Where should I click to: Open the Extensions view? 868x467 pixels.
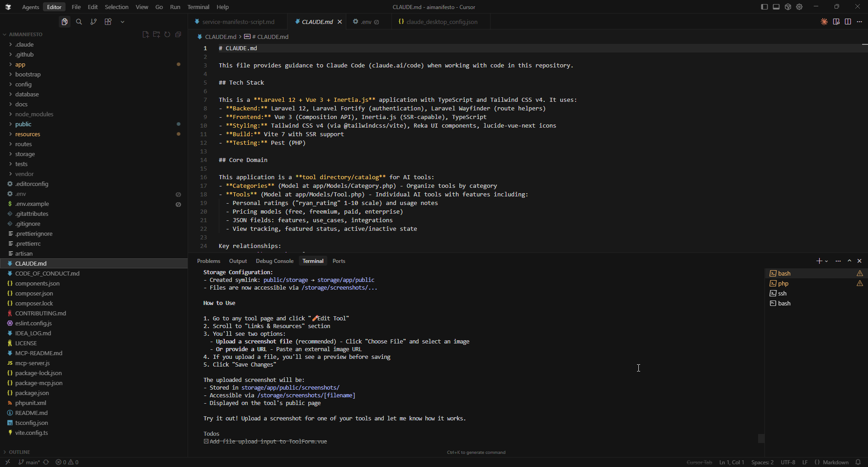click(x=108, y=21)
